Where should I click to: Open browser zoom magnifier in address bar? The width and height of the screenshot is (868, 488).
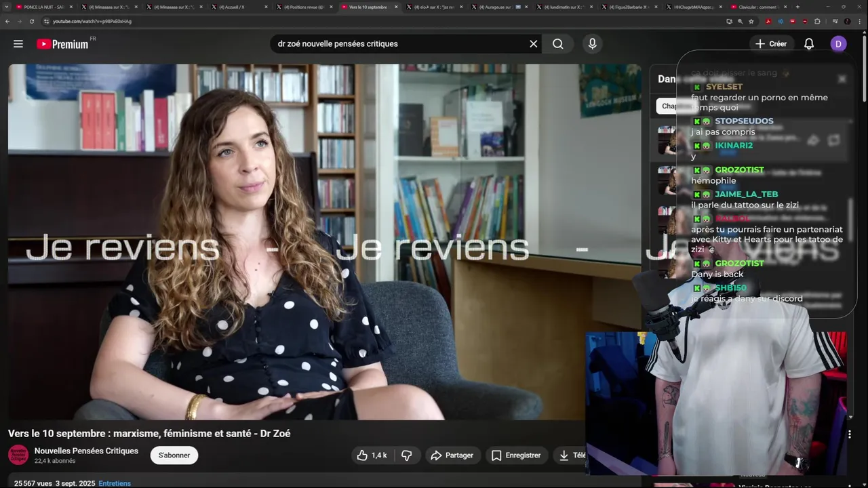[740, 21]
